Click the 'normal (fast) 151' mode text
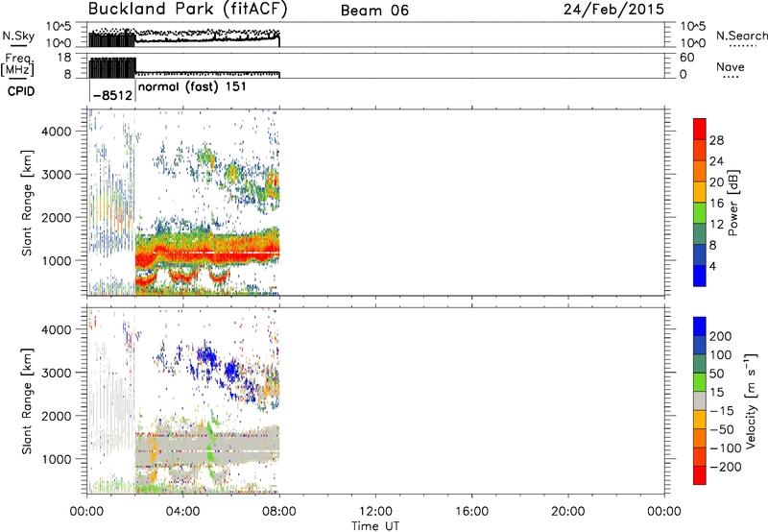Image resolution: width=768 pixels, height=532 pixels. click(x=193, y=87)
